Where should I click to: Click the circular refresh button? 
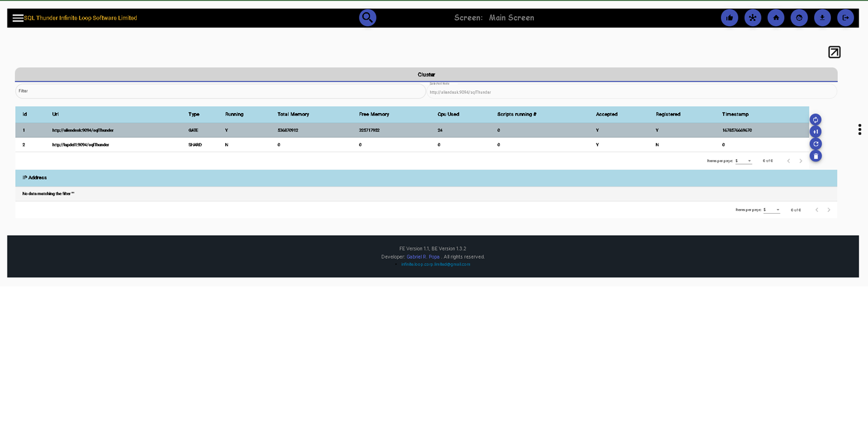tap(815, 144)
